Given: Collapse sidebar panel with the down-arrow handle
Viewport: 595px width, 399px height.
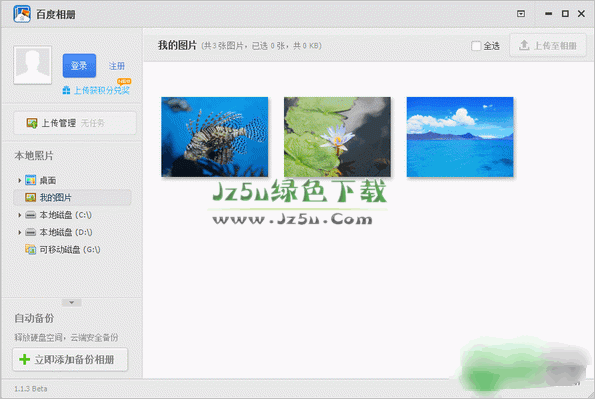Looking at the screenshot, I should (x=71, y=303).
